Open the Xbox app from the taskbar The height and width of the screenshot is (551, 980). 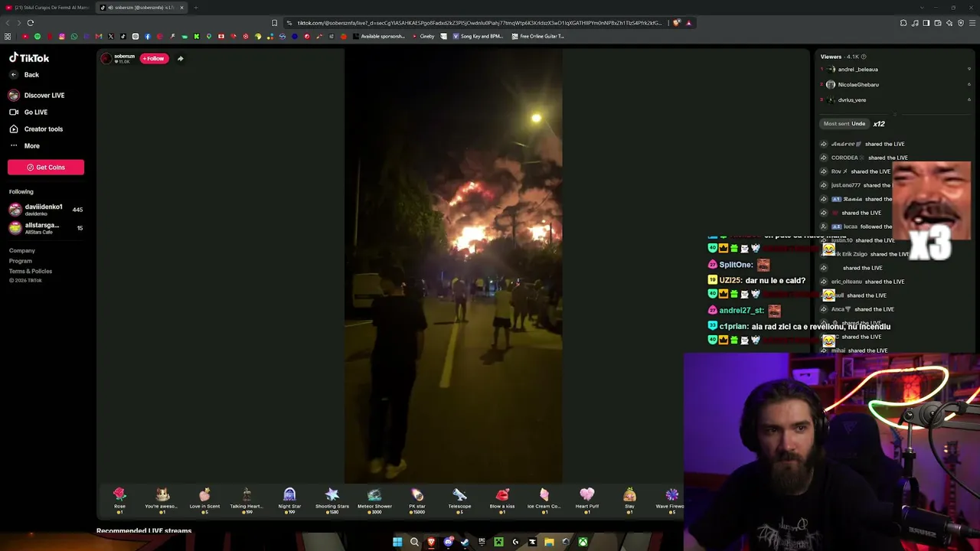pos(583,543)
